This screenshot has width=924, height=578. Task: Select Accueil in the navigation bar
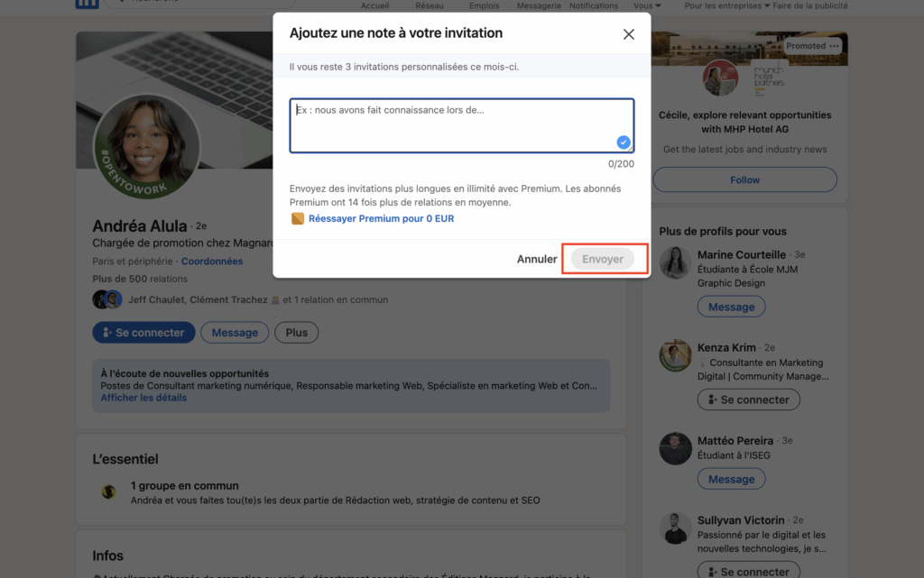click(374, 5)
